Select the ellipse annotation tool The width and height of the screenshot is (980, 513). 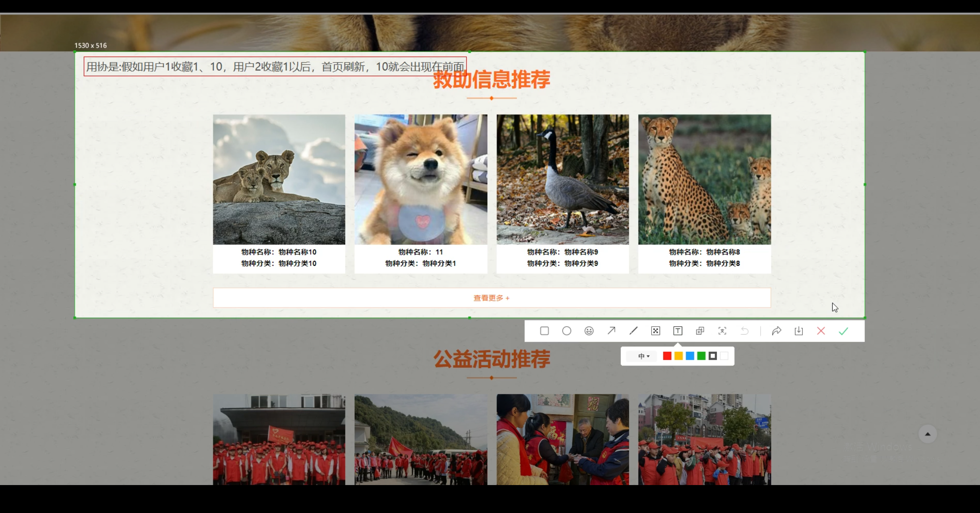click(567, 331)
